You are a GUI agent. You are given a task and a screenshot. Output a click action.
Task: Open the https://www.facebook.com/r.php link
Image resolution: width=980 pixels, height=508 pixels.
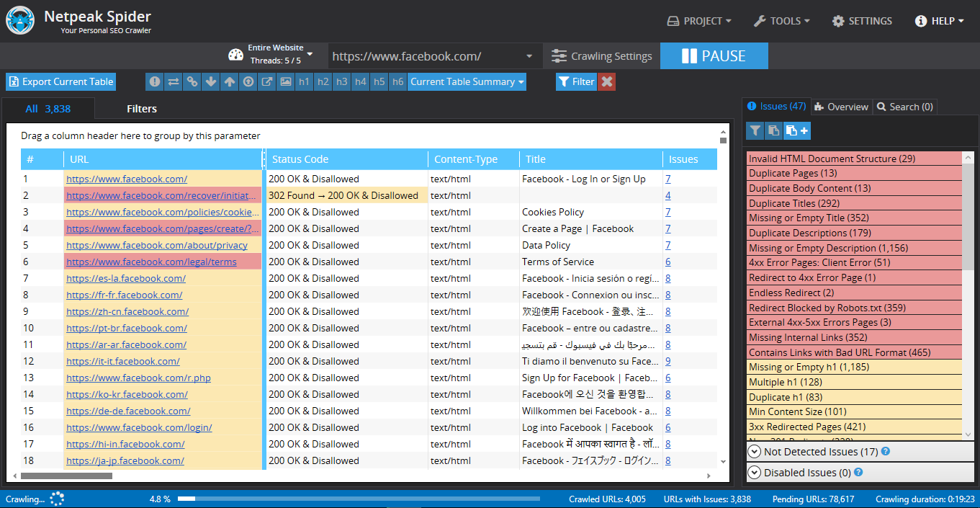[x=138, y=378]
